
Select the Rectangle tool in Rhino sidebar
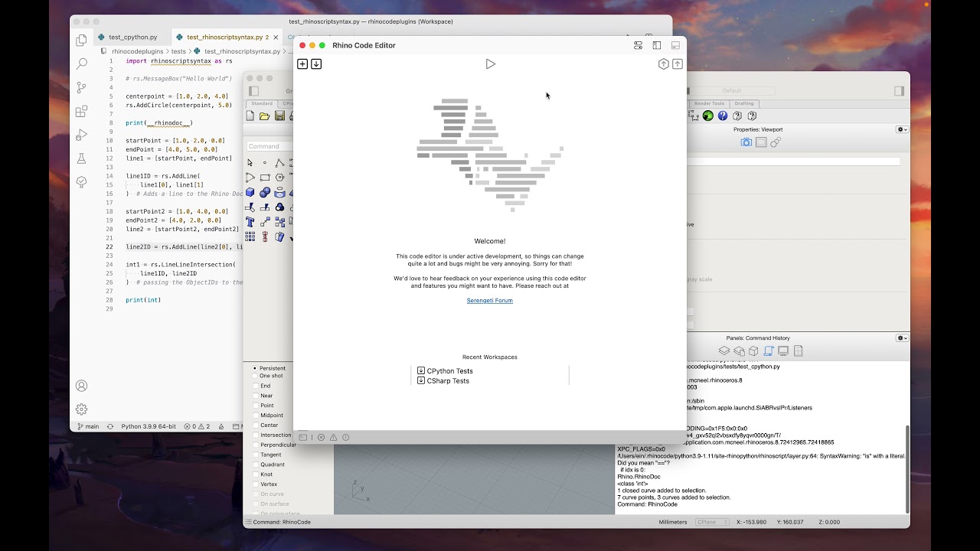coord(265,177)
